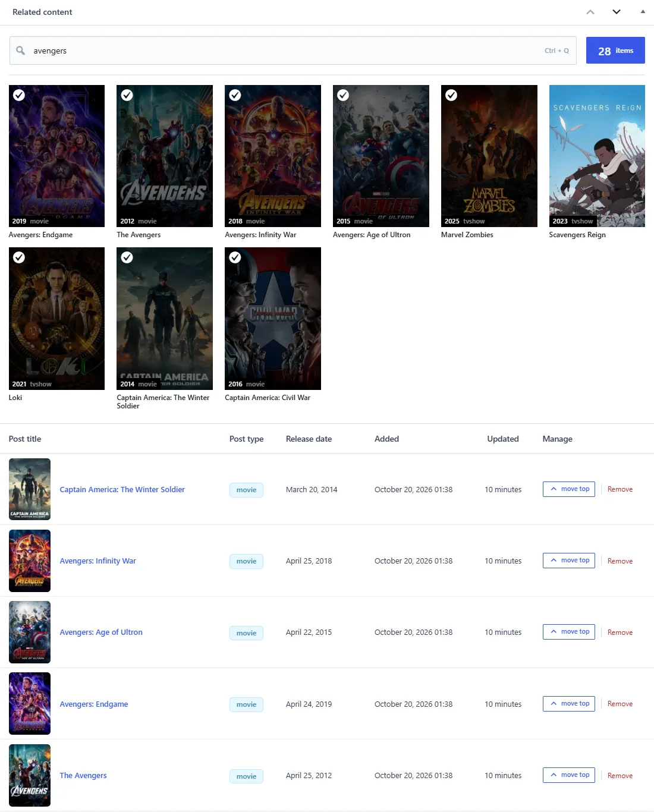This screenshot has width=654, height=812.
Task: Move Related content panel up
Action: 590,12
